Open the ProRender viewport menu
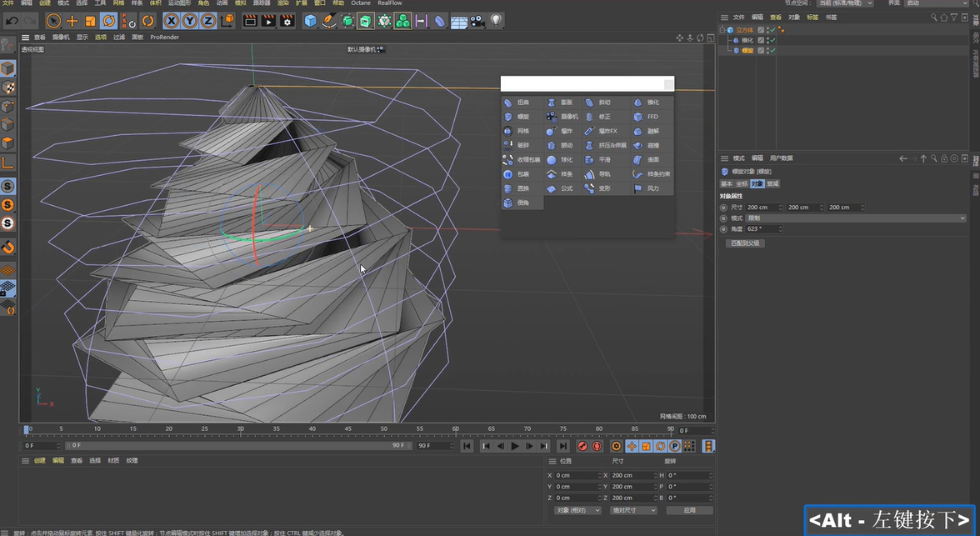 point(164,38)
